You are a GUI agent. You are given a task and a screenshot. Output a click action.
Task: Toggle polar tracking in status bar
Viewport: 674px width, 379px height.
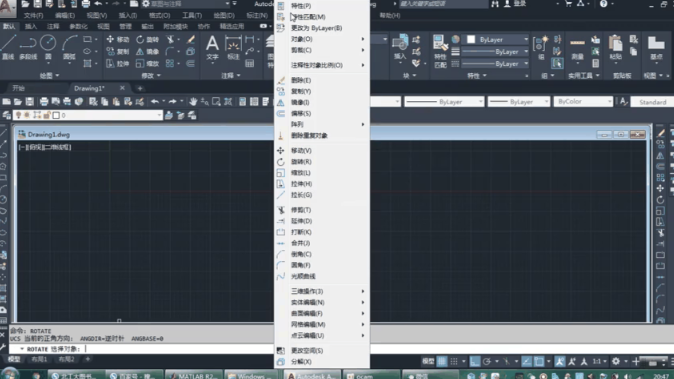click(487, 361)
